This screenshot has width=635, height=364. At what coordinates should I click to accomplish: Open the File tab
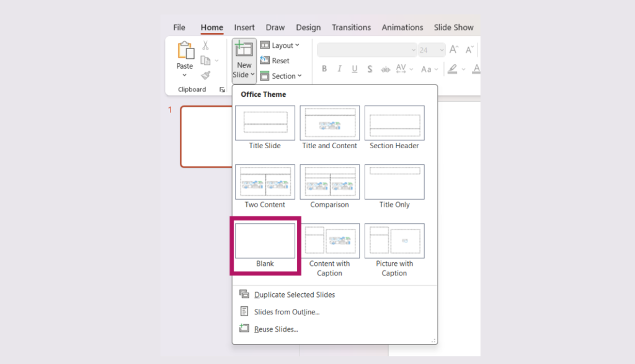pos(179,27)
